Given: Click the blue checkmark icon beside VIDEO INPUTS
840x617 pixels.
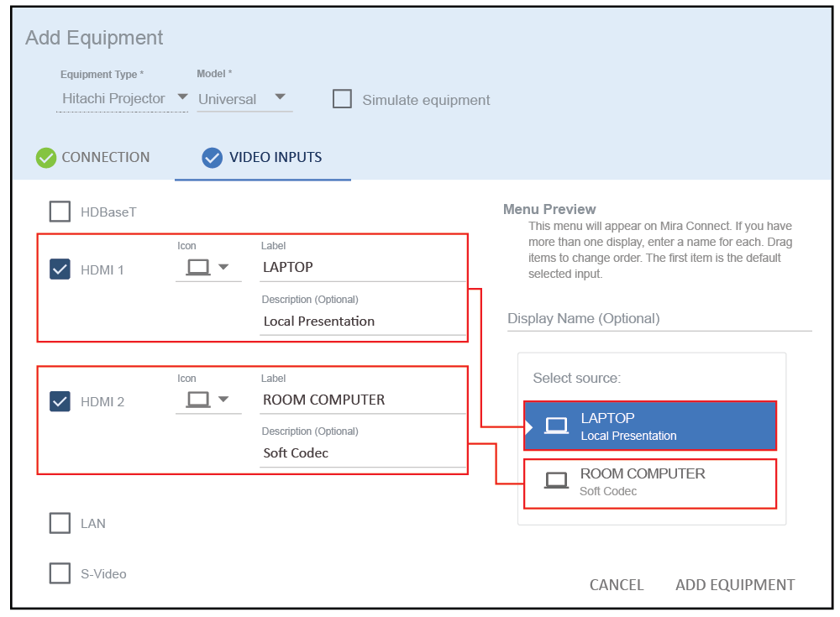Looking at the screenshot, I should pyautogui.click(x=213, y=158).
